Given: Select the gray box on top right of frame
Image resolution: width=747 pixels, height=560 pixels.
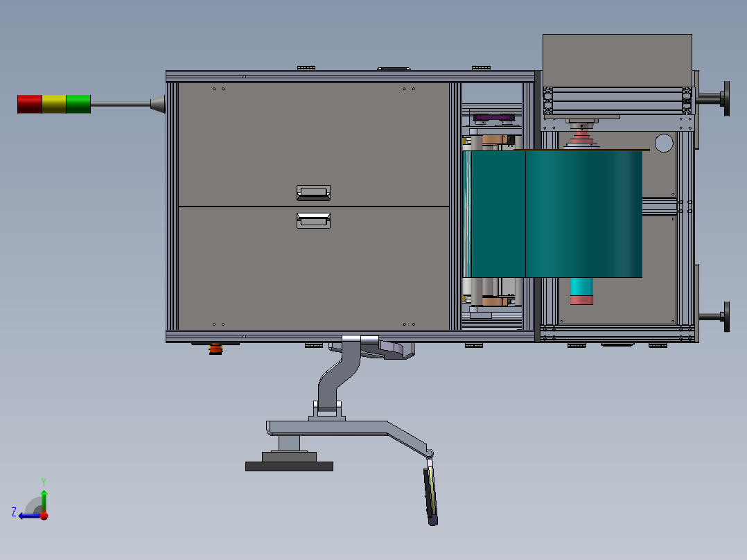Looking at the screenshot, I should (617, 60).
